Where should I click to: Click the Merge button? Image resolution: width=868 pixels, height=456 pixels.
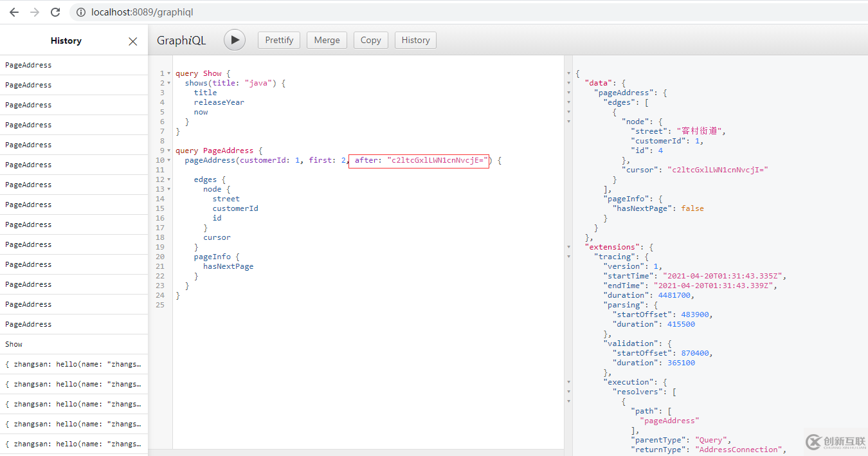click(327, 40)
